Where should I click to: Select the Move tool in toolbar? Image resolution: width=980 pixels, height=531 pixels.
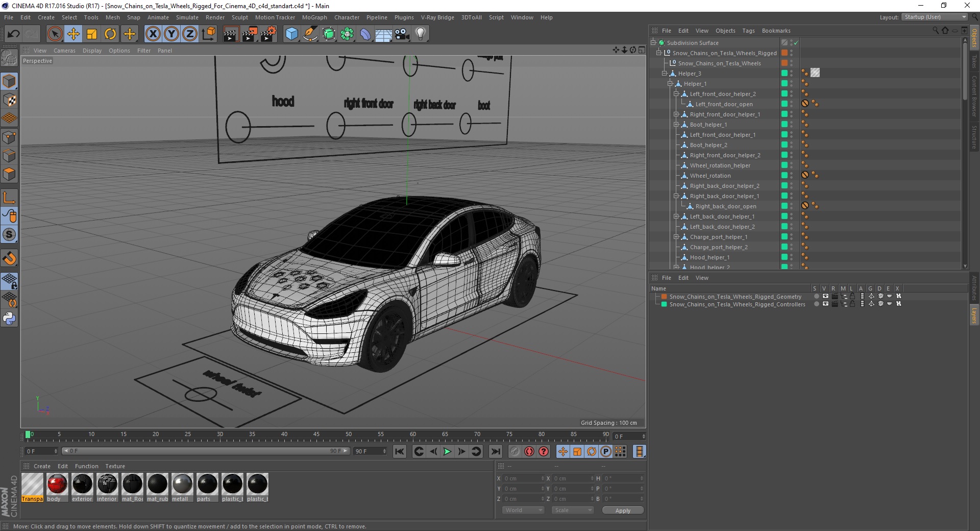[x=73, y=34]
